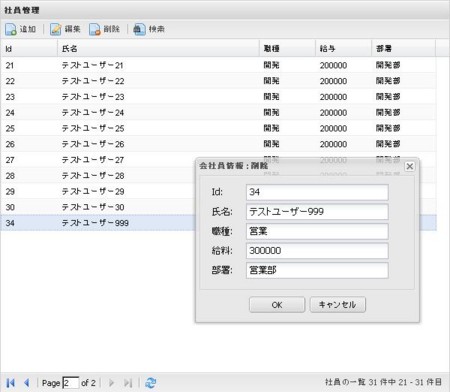Select row テストユーザー23

[x=218, y=97]
